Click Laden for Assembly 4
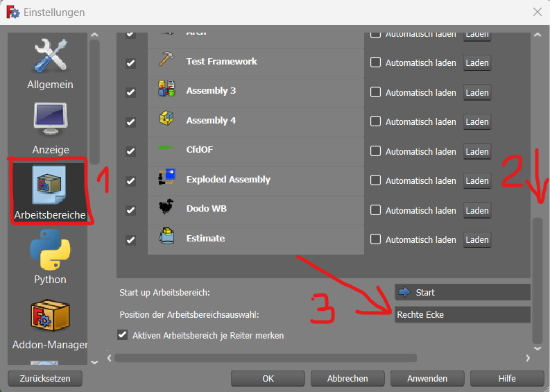The width and height of the screenshot is (550, 392). 477,122
